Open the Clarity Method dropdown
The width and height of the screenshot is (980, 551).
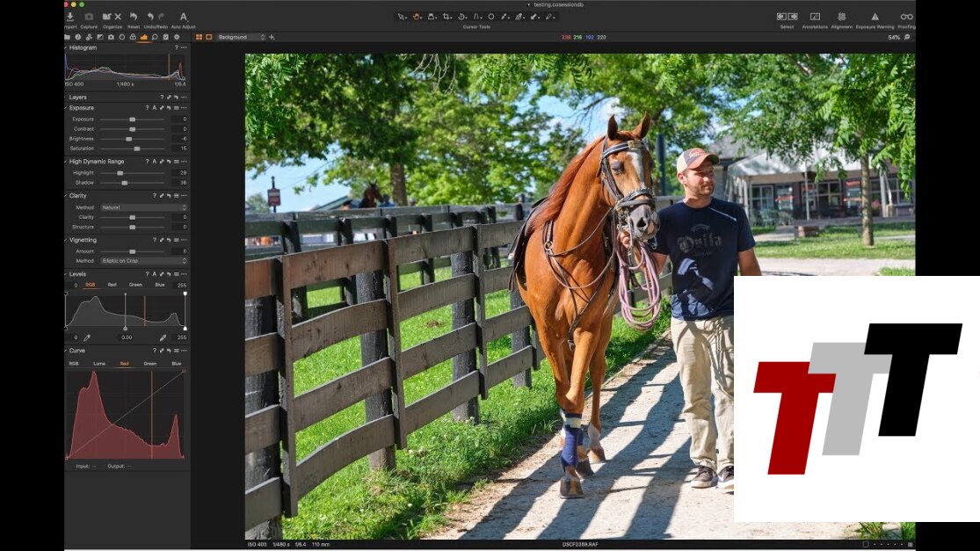143,207
